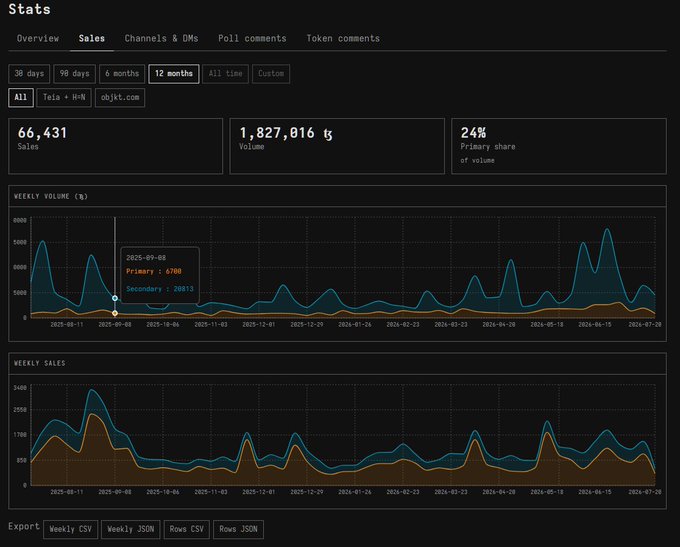This screenshot has width=680, height=547.
Task: Open the Token comments tab
Action: click(x=343, y=39)
